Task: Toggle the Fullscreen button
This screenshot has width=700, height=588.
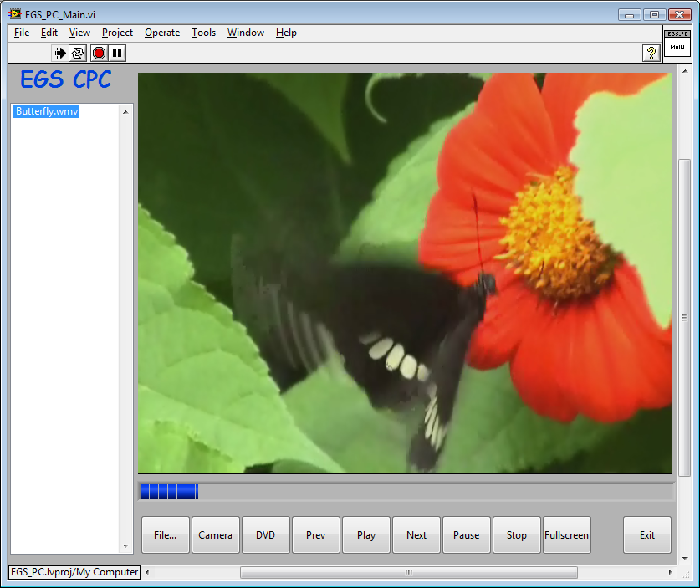Action: (x=566, y=535)
